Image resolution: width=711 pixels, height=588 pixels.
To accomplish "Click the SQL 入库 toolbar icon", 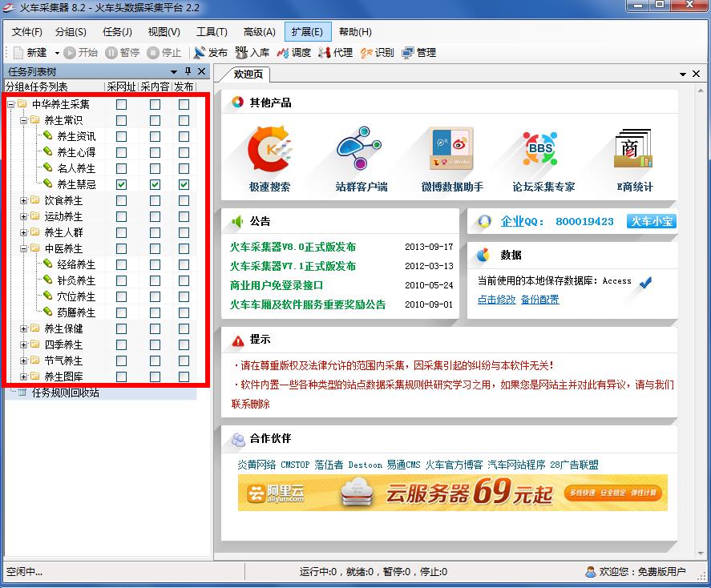I will point(241,53).
